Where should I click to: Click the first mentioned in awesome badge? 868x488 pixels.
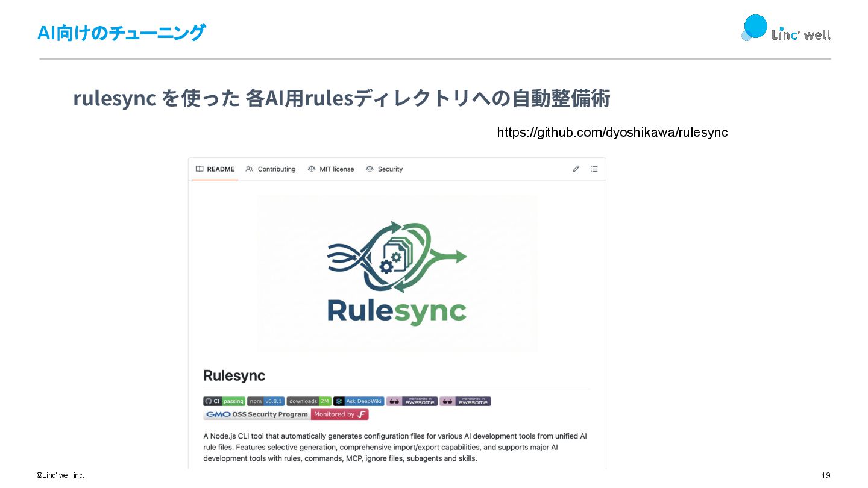[412, 401]
